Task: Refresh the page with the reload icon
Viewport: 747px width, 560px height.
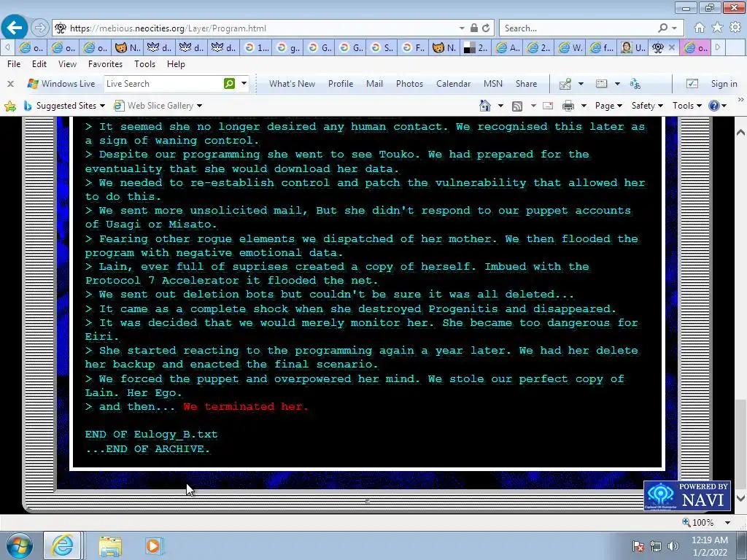Action: point(486,28)
